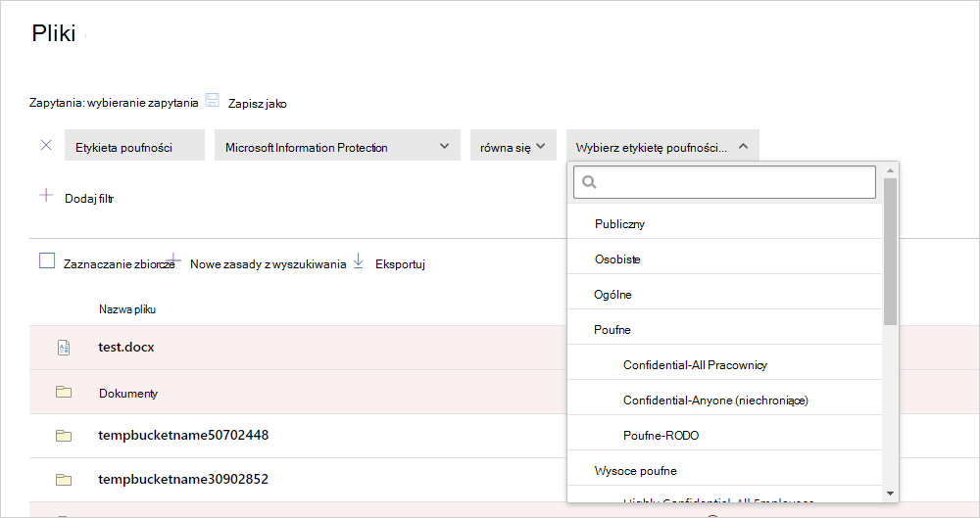Screen dimensions: 980x518
Task: Click the Dodaj filtr button
Action: [x=89, y=199]
